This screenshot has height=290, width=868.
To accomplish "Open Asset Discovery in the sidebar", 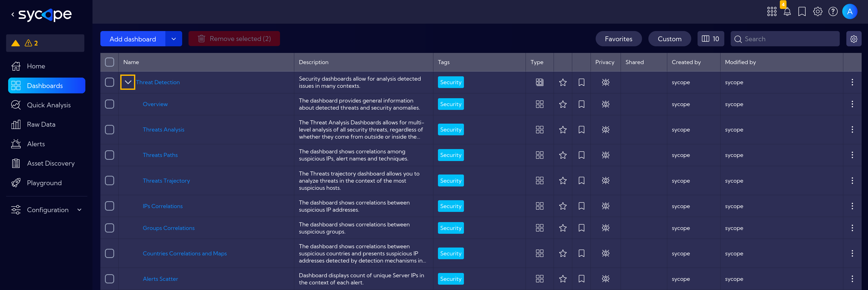I will (x=47, y=164).
